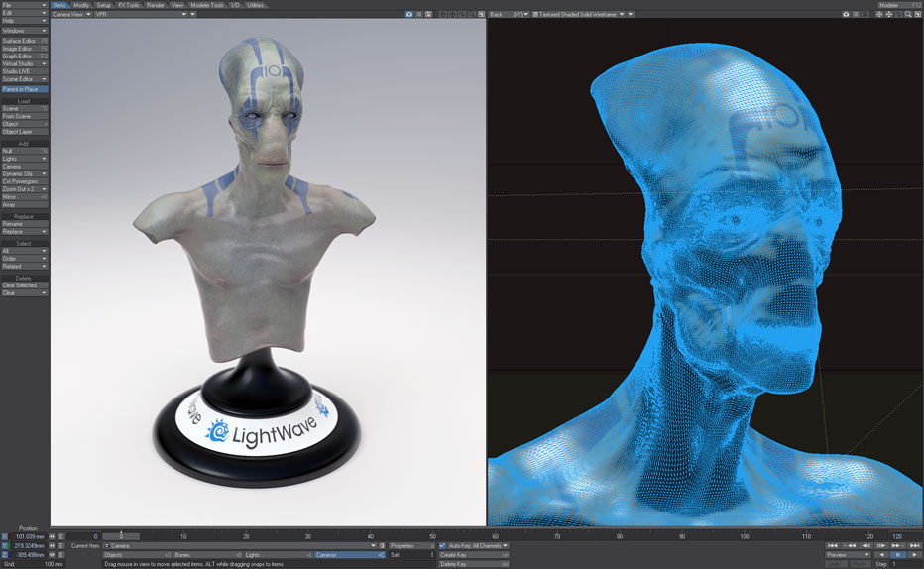
Task: Switch to the Items tab
Action: click(59, 5)
